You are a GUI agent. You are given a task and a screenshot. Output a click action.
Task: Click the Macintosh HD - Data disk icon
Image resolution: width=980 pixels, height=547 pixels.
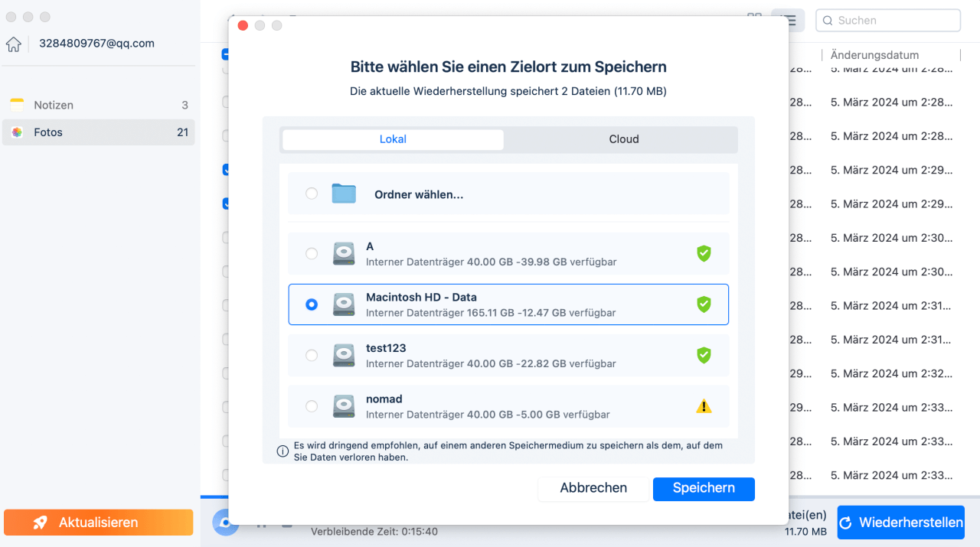pos(344,304)
